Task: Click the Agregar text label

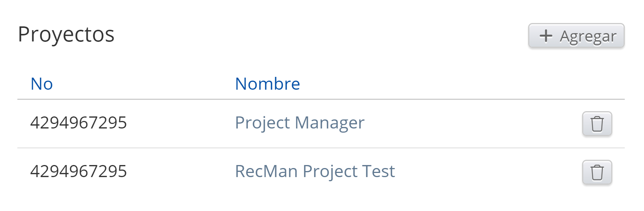Action: (x=588, y=37)
